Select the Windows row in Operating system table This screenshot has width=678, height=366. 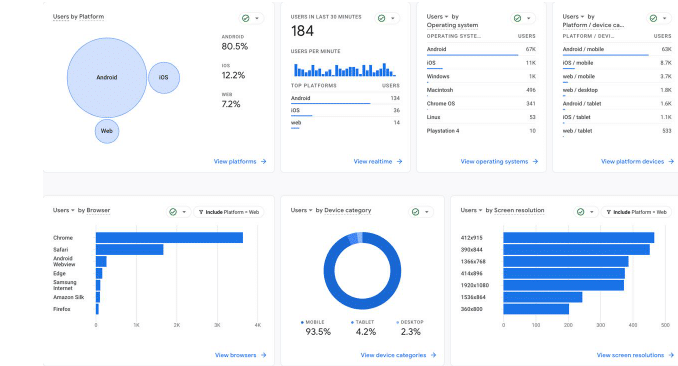(x=481, y=77)
